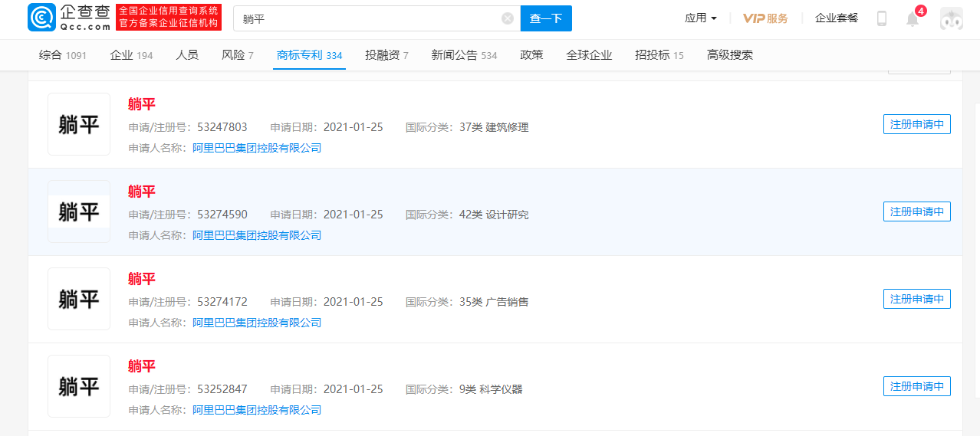The width and height of the screenshot is (980, 436).
Task: Click the 9类 科学仪器 classification text
Action: coord(491,389)
